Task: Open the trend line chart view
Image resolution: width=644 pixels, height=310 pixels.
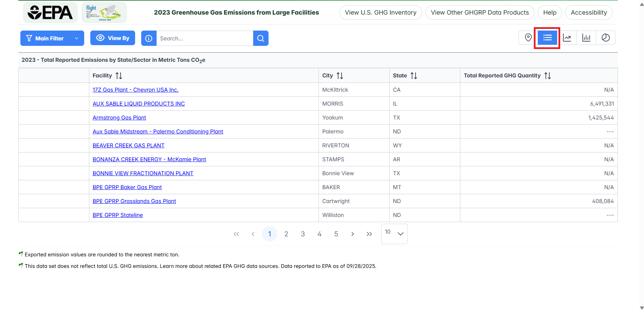Action: [567, 38]
